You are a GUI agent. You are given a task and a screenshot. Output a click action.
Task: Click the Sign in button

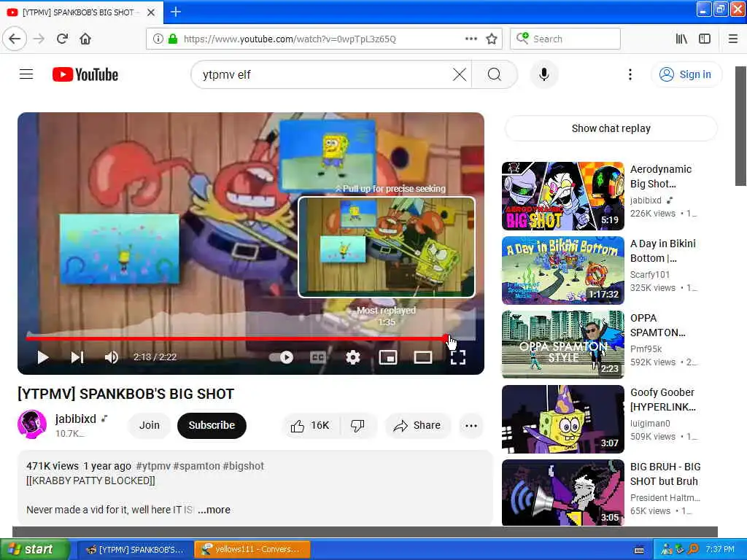click(686, 74)
